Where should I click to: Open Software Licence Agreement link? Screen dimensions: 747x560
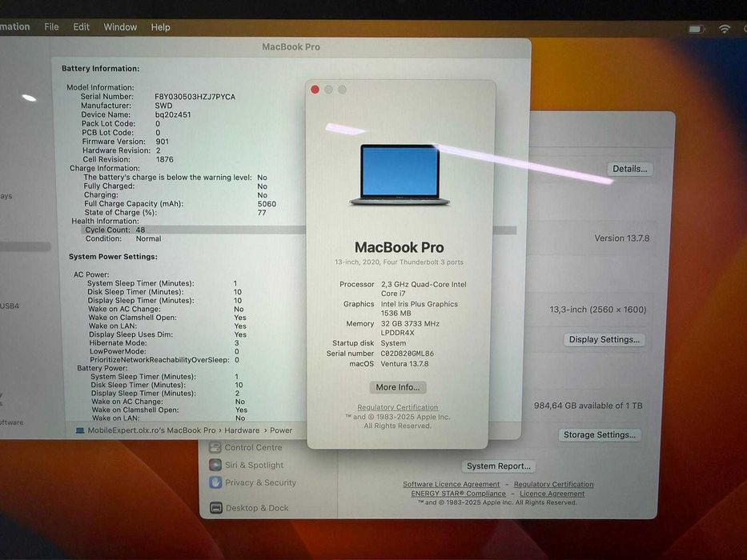pos(451,484)
